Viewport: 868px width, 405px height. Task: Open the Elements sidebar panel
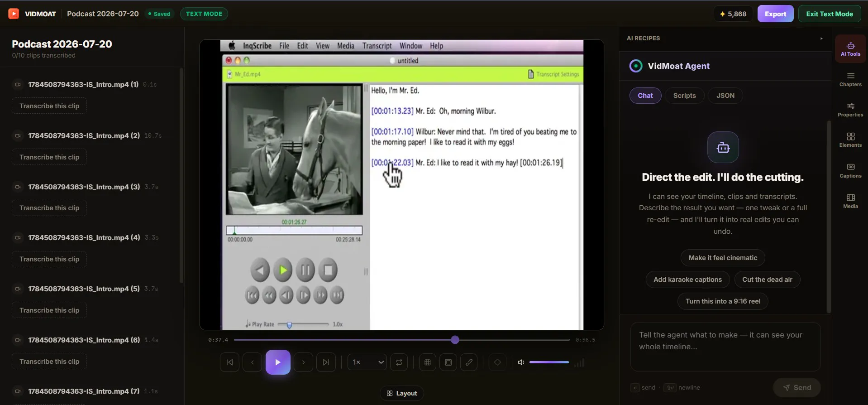tap(850, 140)
